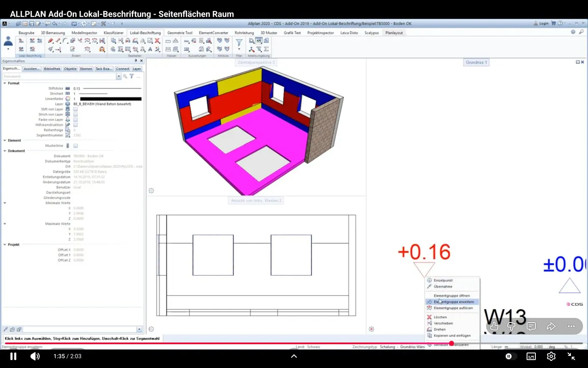Open more video actions (three dots)

point(571,326)
